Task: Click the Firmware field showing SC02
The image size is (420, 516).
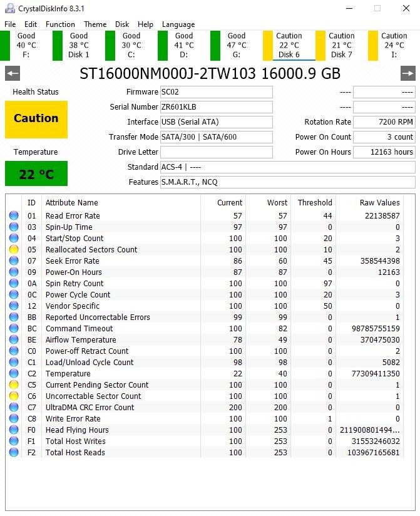Action: 217,92
